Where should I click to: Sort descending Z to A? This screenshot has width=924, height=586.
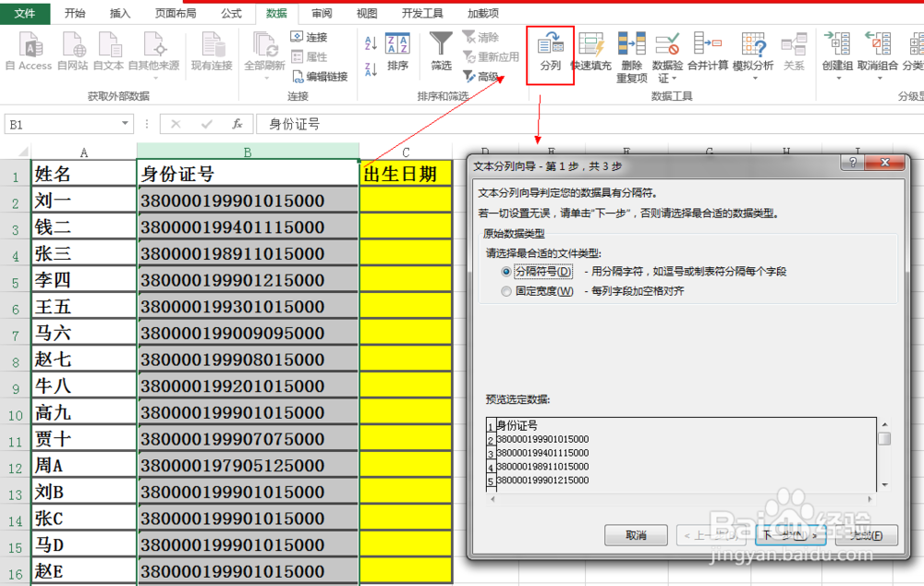pos(371,69)
